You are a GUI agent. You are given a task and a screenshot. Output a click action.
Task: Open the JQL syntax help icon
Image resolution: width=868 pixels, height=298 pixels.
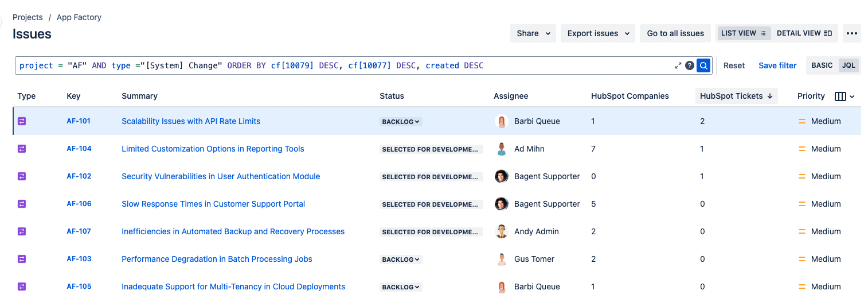(x=690, y=65)
